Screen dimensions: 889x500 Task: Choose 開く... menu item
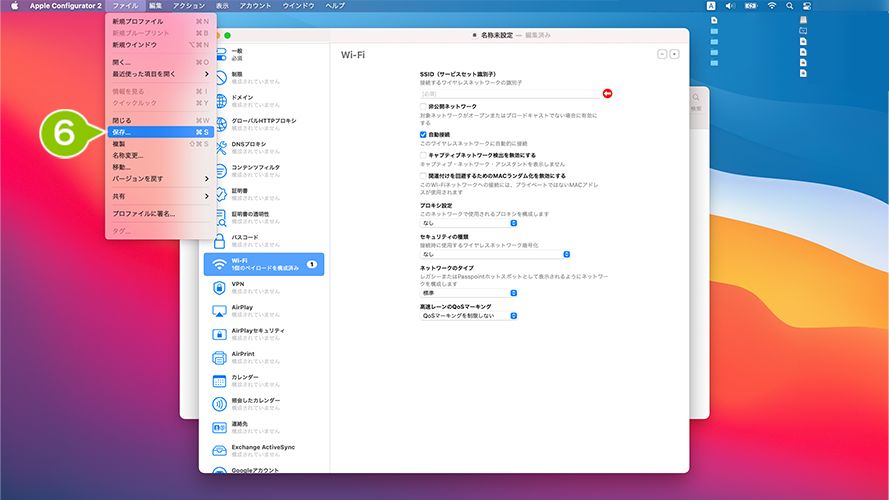tap(160, 62)
